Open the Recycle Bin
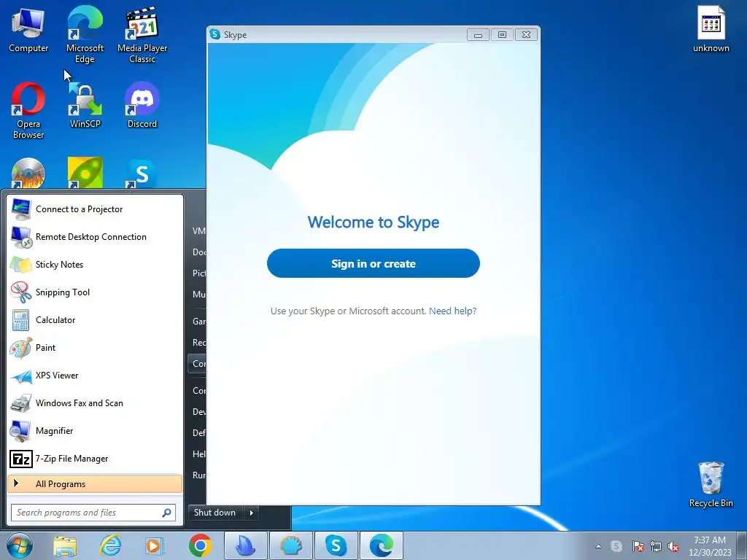The height and width of the screenshot is (560, 747). click(x=711, y=484)
